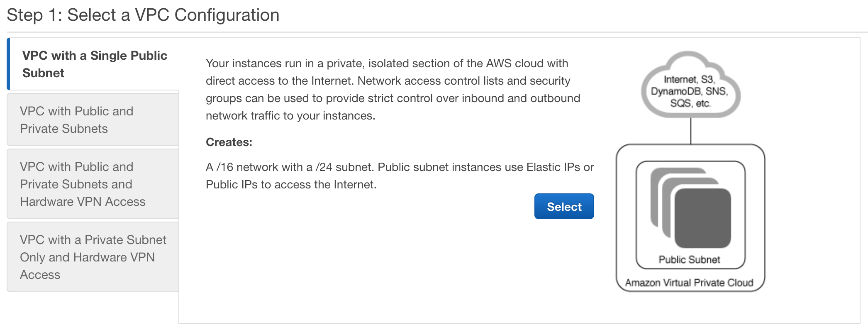Click the Amazon Virtual Private Cloud label

[x=689, y=283]
